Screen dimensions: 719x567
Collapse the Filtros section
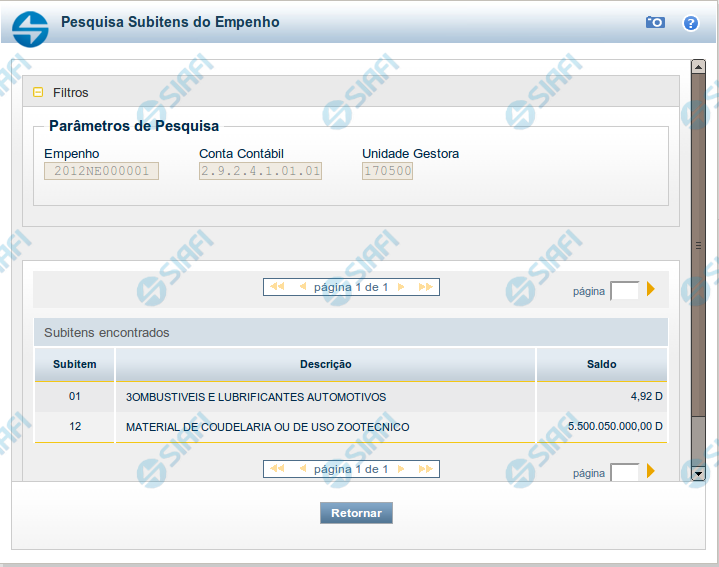38,92
